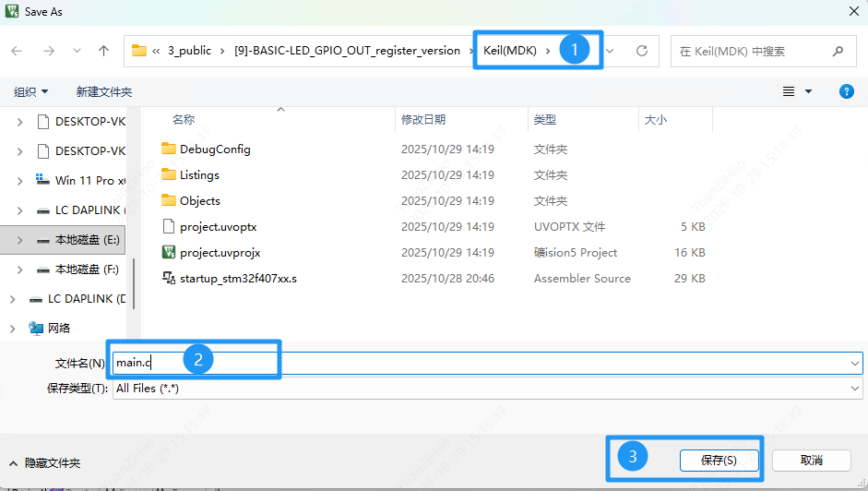Go back using the back arrow
The height and width of the screenshot is (491, 868).
(x=17, y=51)
